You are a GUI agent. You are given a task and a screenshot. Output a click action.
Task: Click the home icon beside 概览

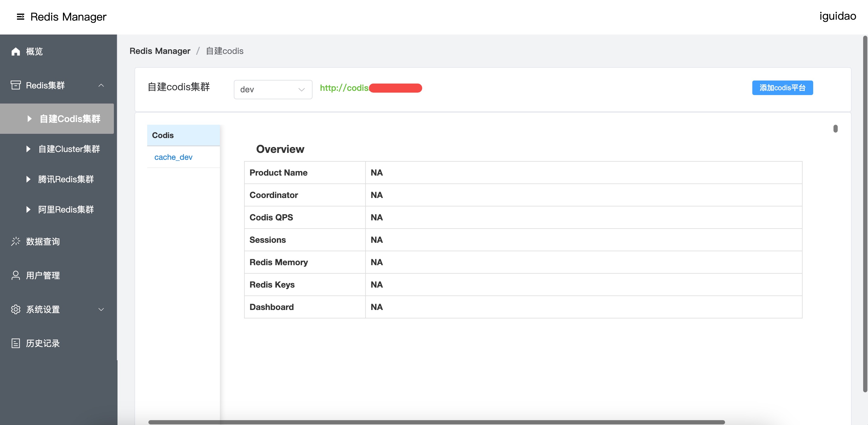pos(15,51)
